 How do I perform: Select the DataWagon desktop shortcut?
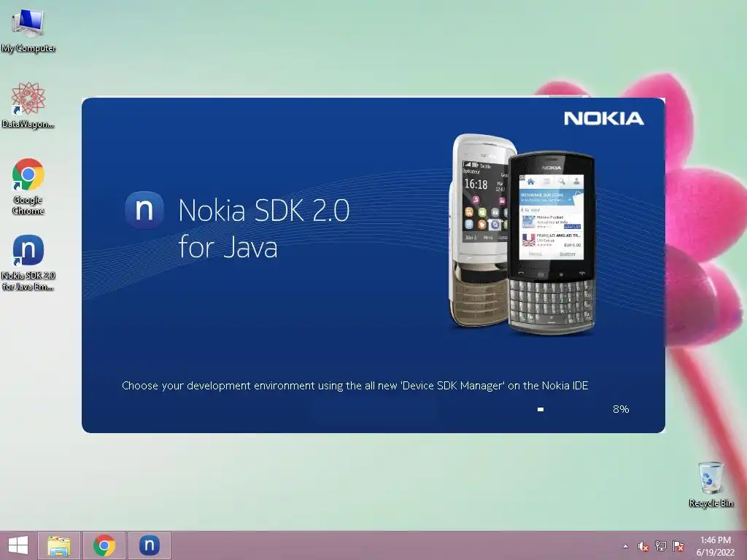pos(28,106)
